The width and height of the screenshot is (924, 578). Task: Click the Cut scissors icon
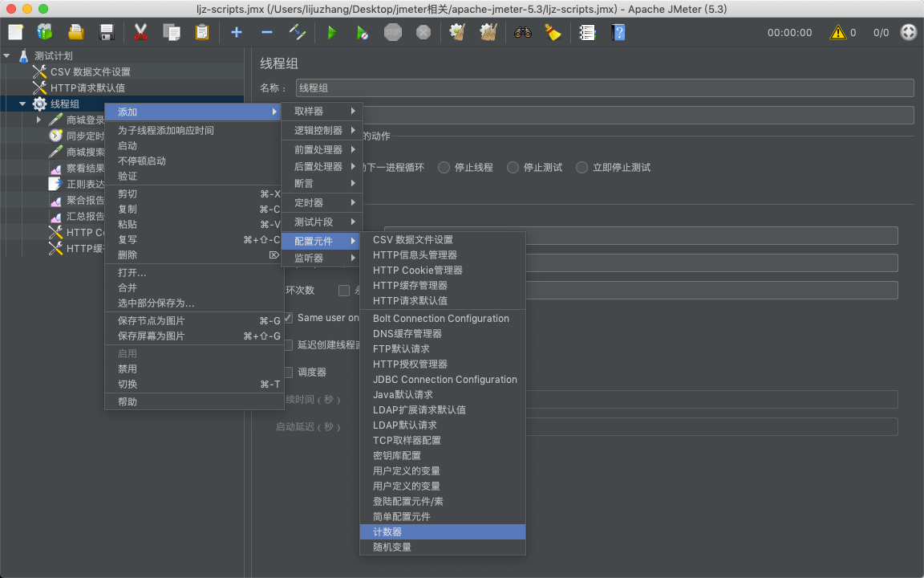pyautogui.click(x=140, y=32)
